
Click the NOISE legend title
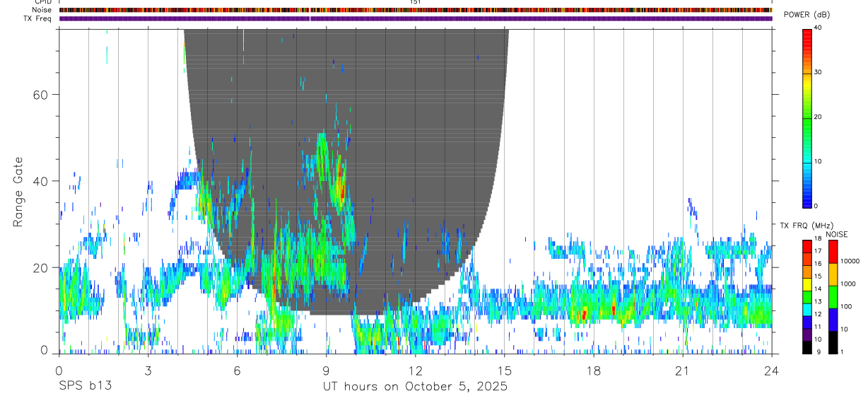(x=837, y=234)
